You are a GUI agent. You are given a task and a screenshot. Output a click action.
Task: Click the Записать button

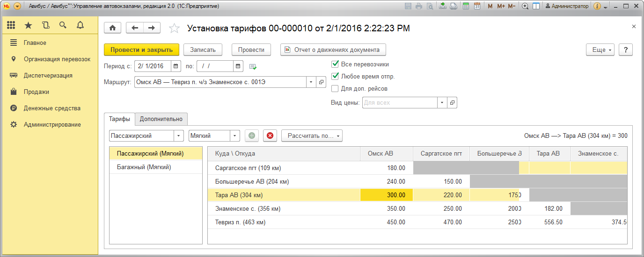point(202,50)
